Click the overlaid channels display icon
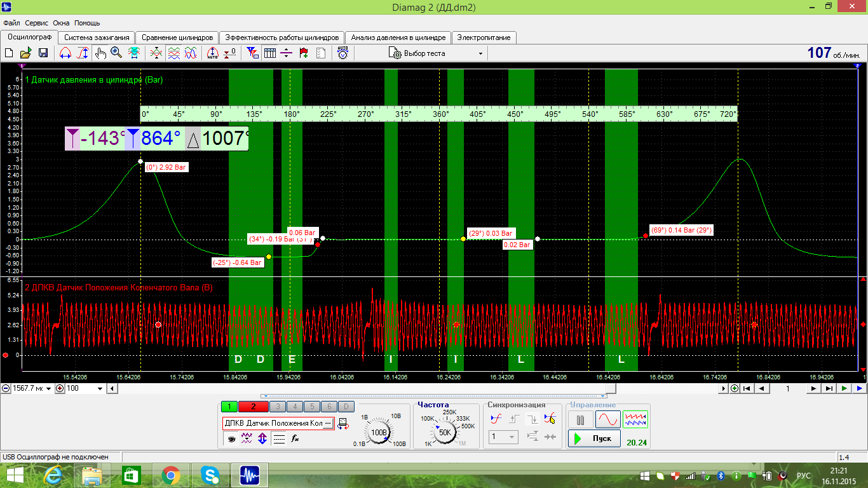The image size is (868, 488). pos(156,53)
